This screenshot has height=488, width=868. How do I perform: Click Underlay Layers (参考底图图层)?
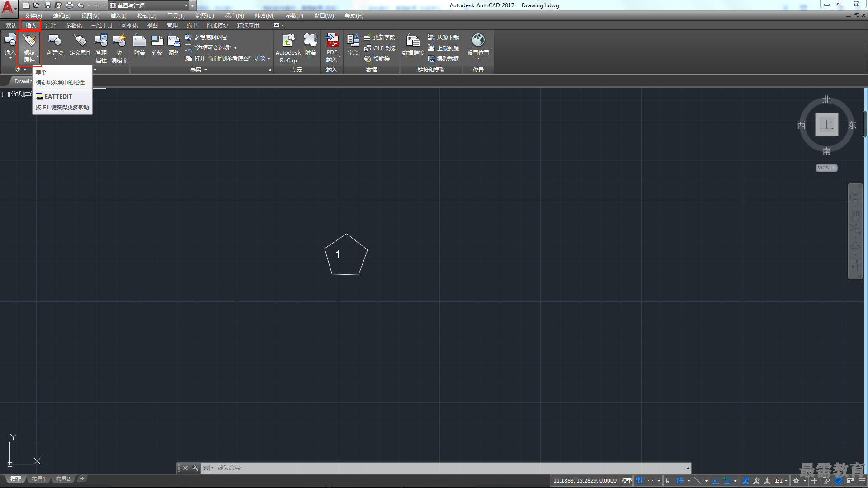[206, 38]
